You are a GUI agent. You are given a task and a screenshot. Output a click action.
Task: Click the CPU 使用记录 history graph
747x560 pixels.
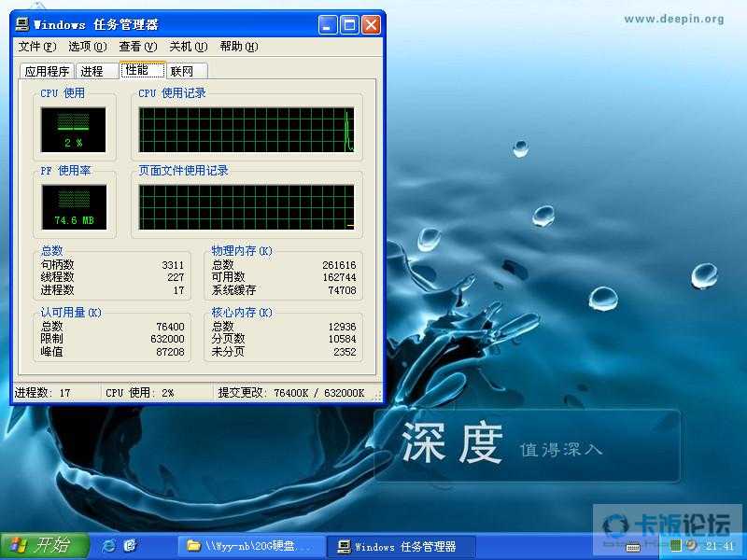(x=247, y=130)
